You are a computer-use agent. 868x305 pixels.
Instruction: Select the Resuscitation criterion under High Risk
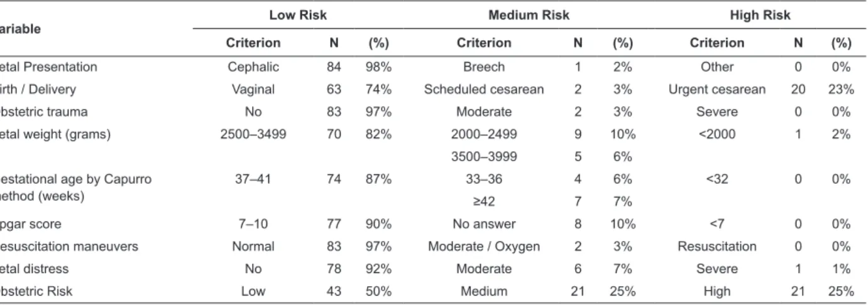coord(727,246)
